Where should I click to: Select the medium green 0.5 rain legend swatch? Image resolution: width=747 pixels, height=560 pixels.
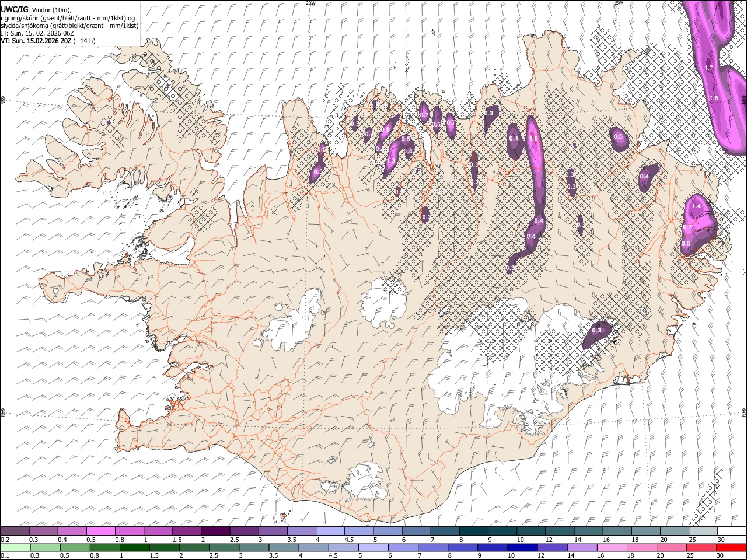click(x=75, y=547)
